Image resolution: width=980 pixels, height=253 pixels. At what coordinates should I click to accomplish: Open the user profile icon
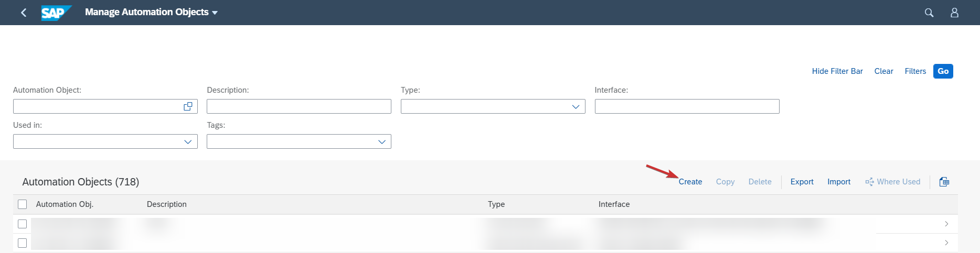[954, 13]
